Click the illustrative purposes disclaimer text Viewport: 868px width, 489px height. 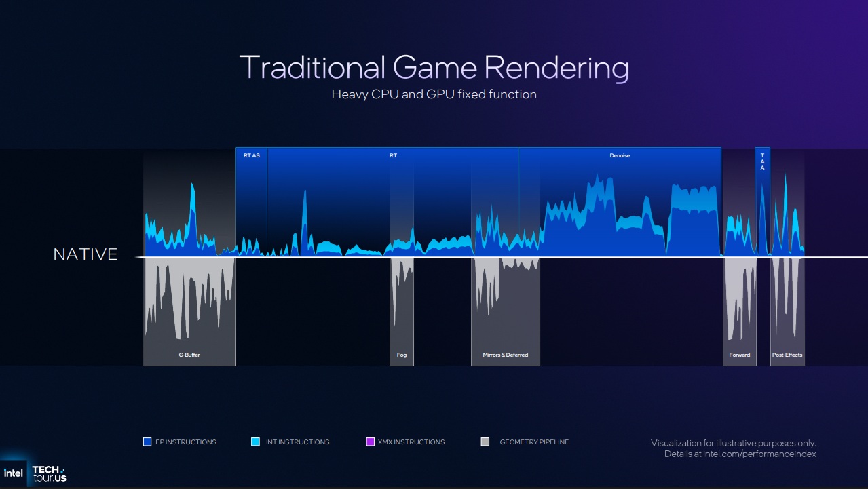click(x=733, y=443)
